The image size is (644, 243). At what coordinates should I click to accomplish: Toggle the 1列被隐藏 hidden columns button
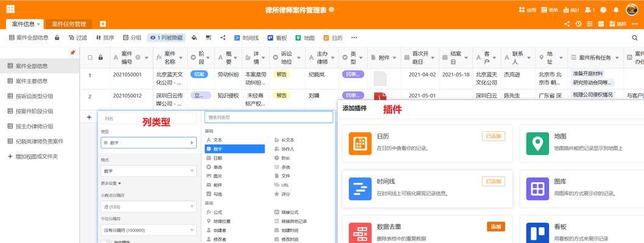pos(166,38)
